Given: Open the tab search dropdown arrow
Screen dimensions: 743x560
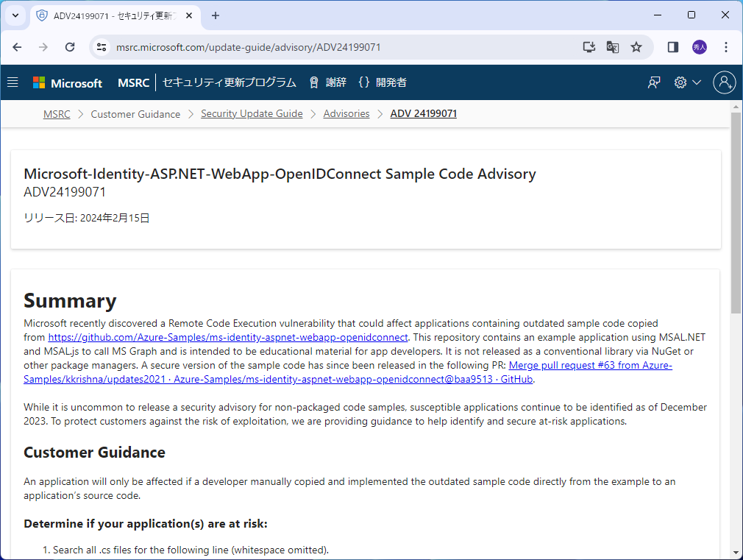Looking at the screenshot, I should click(15, 15).
